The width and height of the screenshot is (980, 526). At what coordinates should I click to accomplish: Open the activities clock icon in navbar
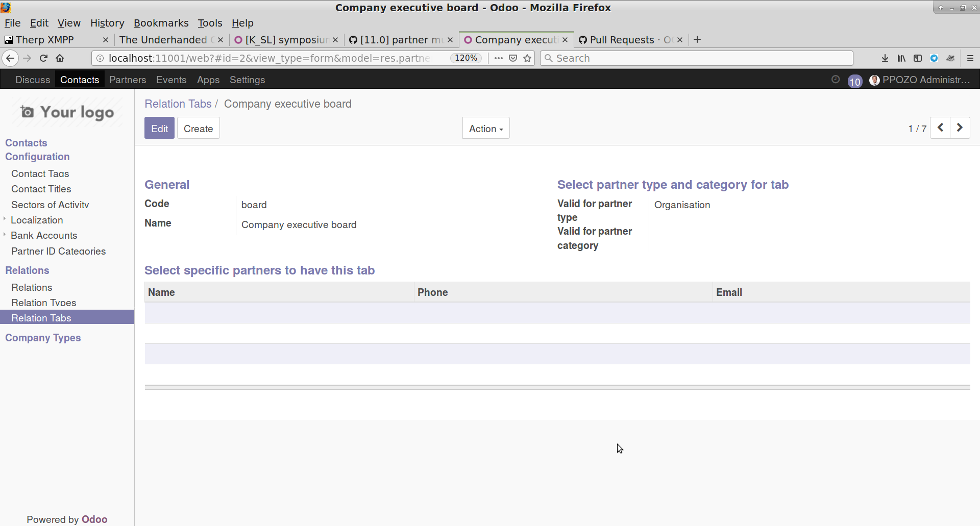point(836,80)
